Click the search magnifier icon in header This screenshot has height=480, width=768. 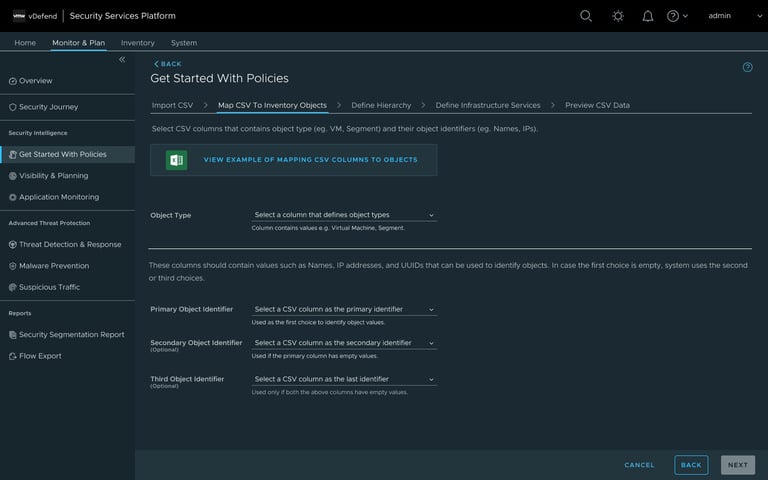point(586,16)
